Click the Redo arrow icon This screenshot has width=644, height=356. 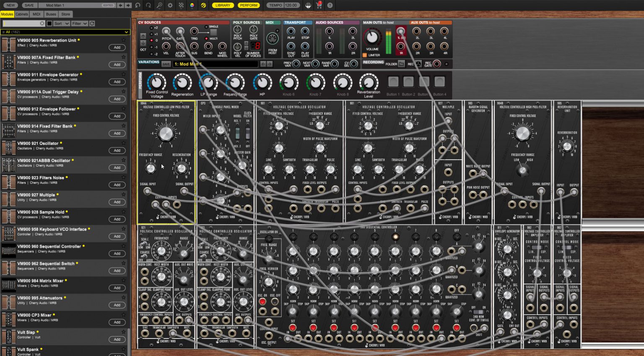[148, 5]
